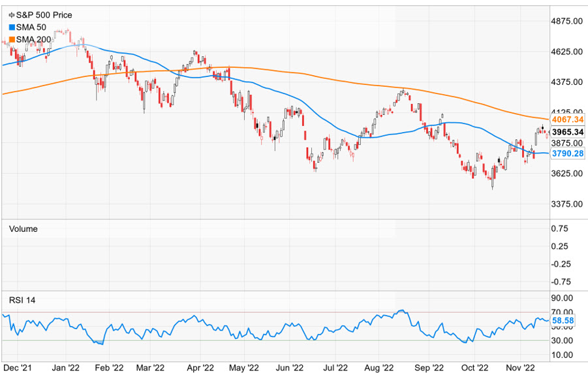The height and width of the screenshot is (373, 588).
Task: Click the black 3965.34 current price tag
Action: coord(568,132)
